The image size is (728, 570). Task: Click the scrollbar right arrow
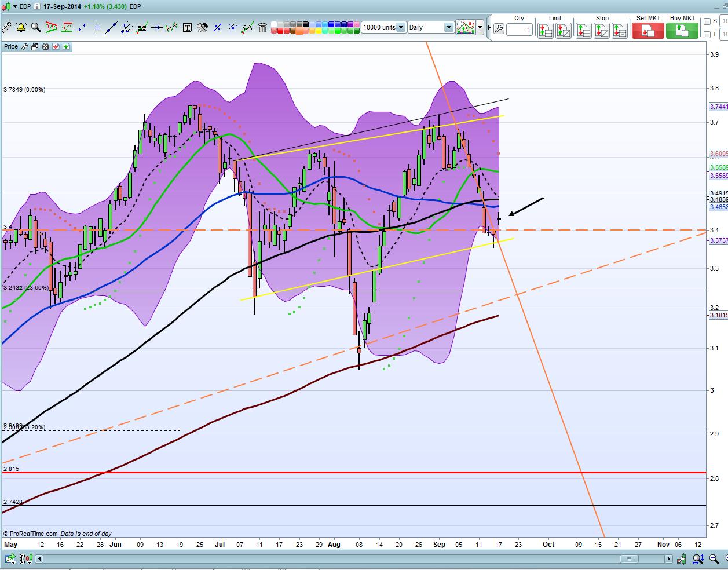click(669, 559)
